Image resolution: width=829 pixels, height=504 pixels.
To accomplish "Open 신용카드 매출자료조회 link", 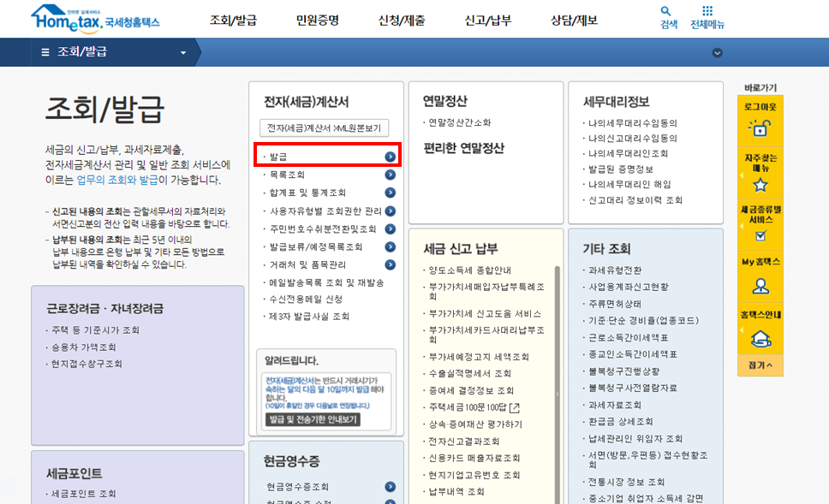I will point(474,458).
